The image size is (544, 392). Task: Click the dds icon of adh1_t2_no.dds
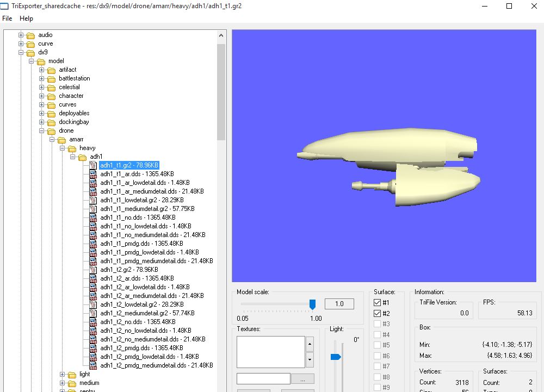click(x=93, y=322)
